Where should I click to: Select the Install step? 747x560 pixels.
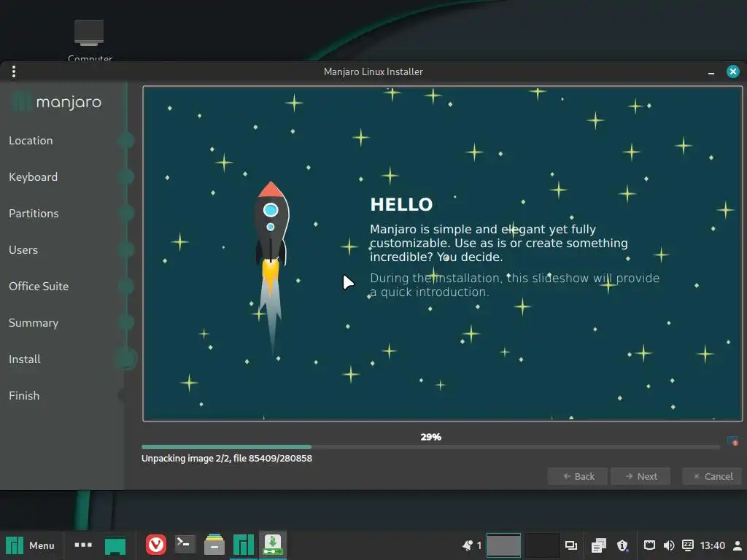[x=24, y=359]
